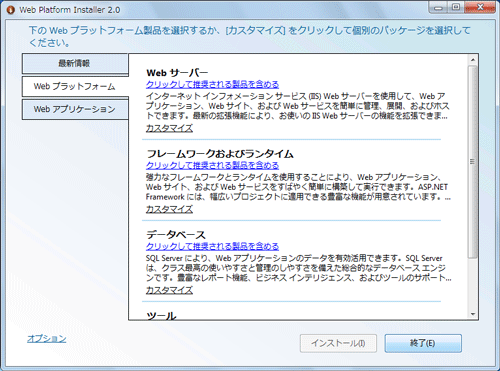Image resolution: width=500 pixels, height=371 pixels.
Task: Click the Web Platform Installer title bar icon
Action: (11, 10)
